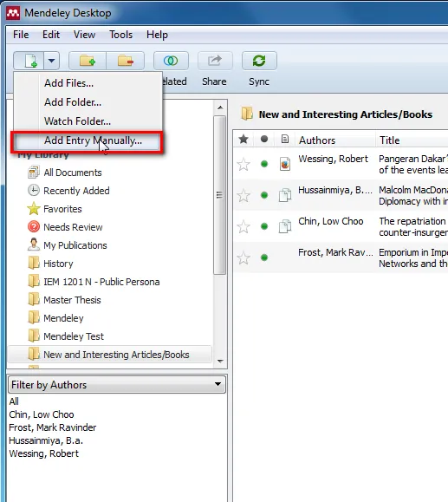Click the Master Thesis folder icon

[34, 299]
